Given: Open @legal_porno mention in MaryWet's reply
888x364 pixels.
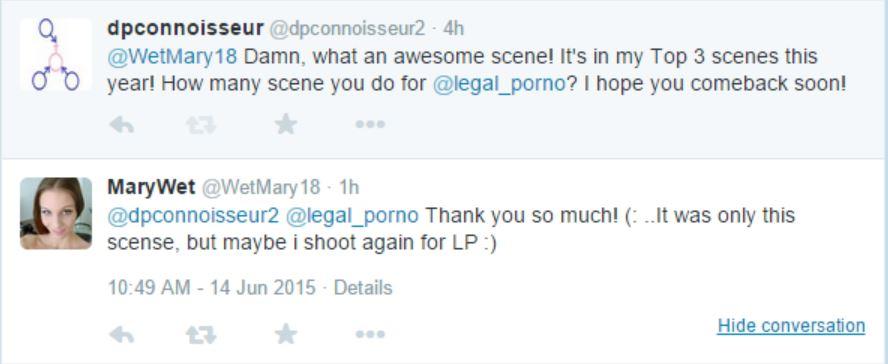Looking at the screenshot, I should pyautogui.click(x=352, y=216).
